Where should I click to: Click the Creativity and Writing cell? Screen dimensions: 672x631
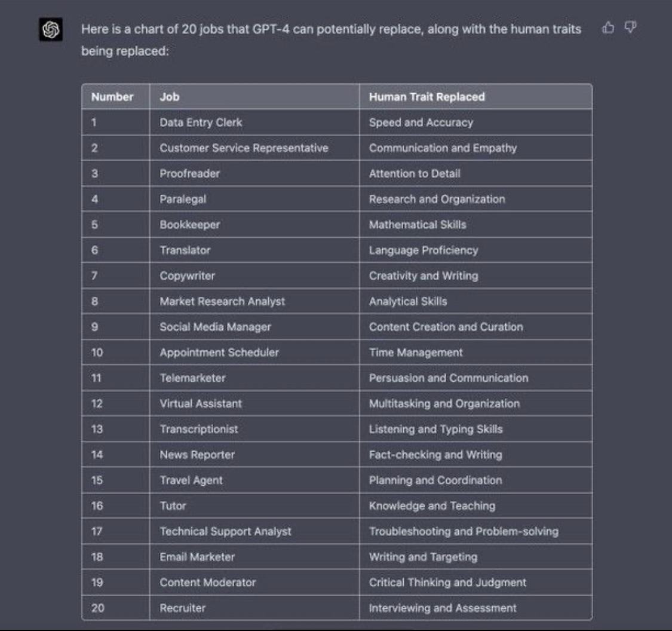click(475, 275)
